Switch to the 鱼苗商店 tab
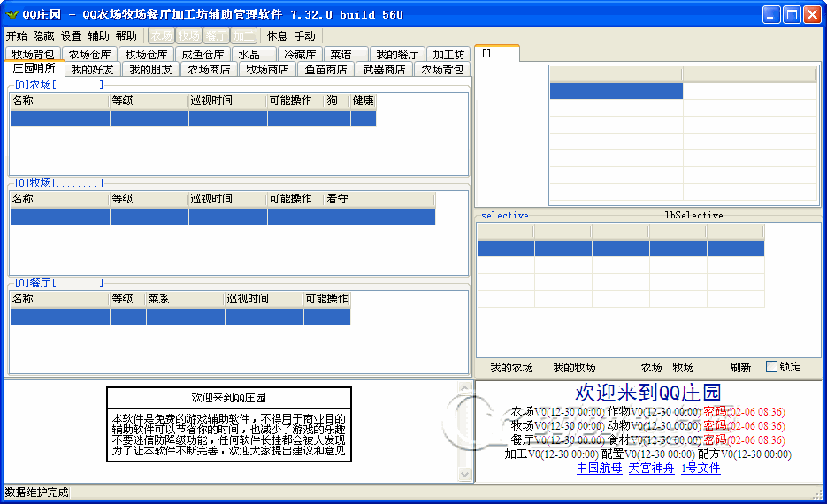The width and height of the screenshot is (827, 504). (326, 69)
